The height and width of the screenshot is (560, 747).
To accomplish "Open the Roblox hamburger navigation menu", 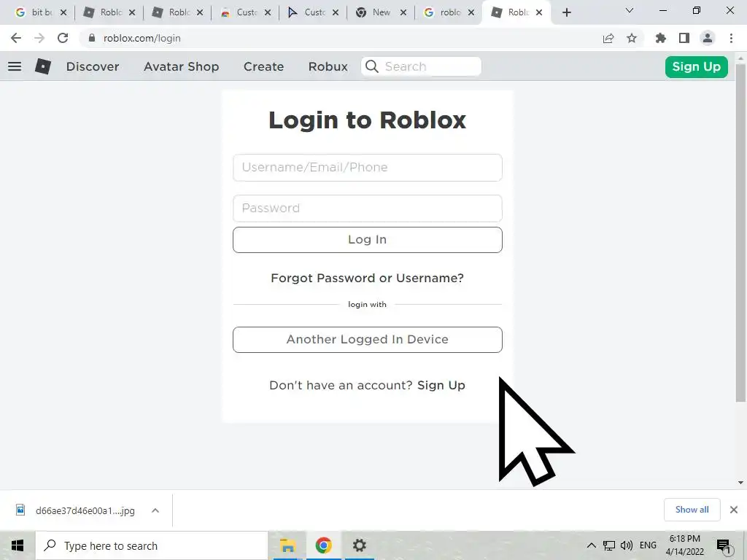I will coord(15,66).
